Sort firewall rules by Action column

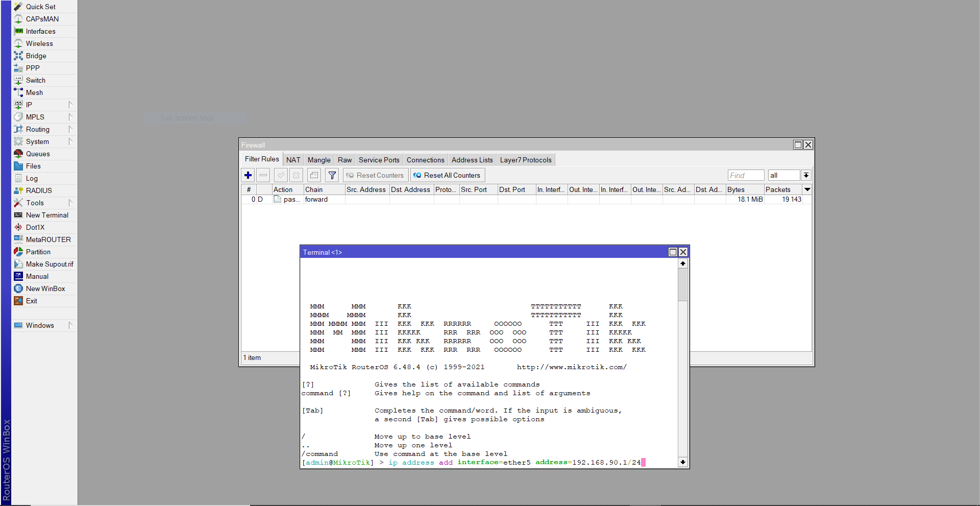point(288,189)
